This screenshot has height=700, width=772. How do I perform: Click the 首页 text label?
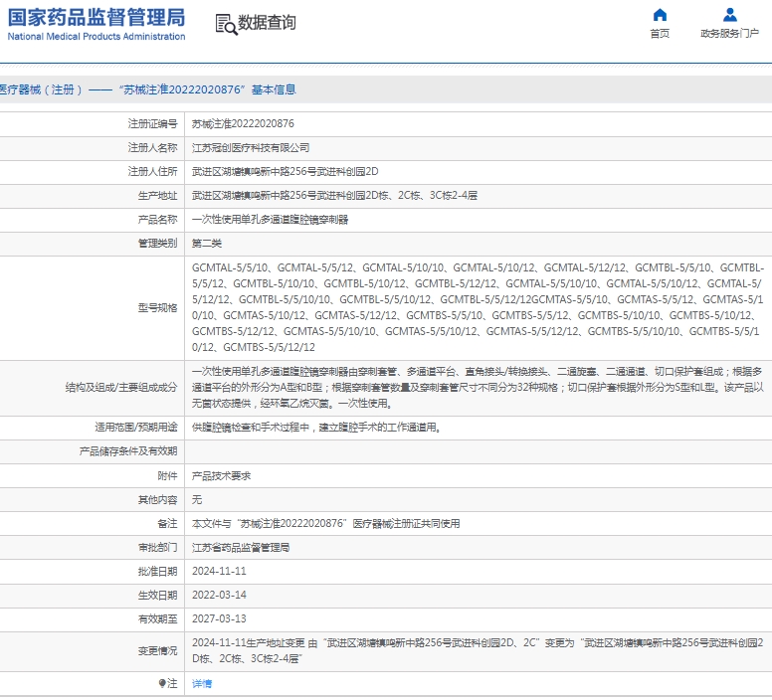point(660,34)
